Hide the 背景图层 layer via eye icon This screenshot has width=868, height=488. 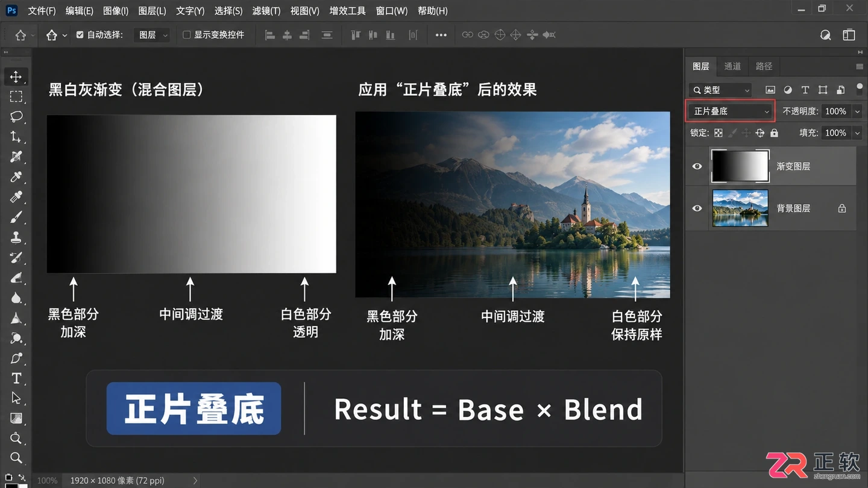(x=697, y=208)
